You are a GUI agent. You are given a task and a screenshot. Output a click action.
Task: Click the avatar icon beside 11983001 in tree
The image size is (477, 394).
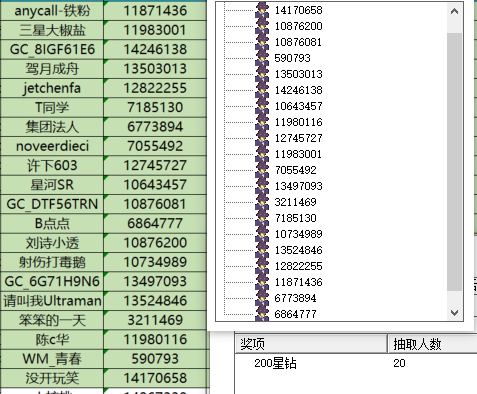(x=262, y=154)
